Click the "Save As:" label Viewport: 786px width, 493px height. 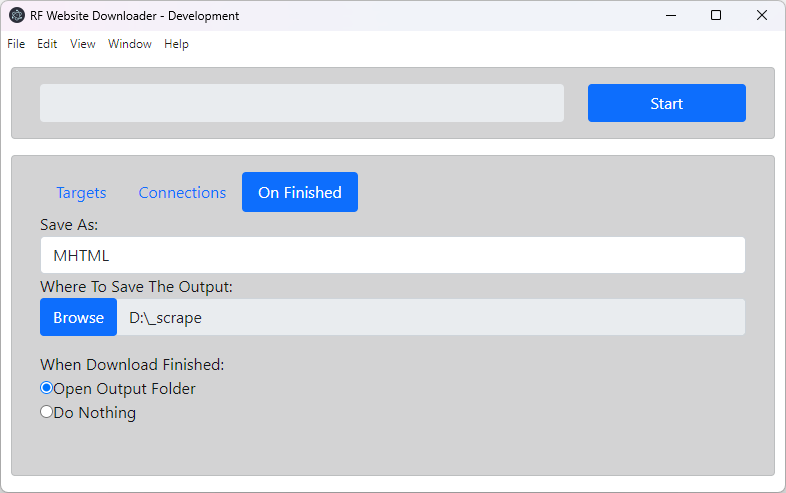click(69, 225)
